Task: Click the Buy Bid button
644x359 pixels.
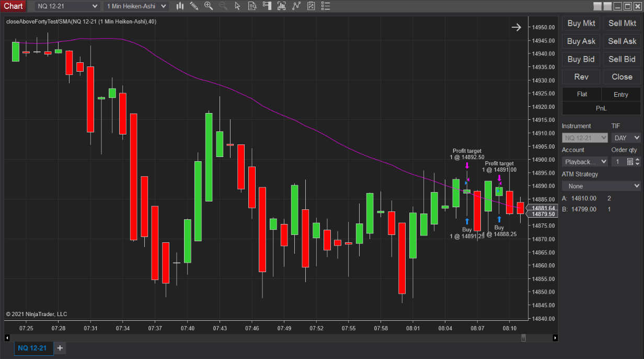Action: (581, 59)
